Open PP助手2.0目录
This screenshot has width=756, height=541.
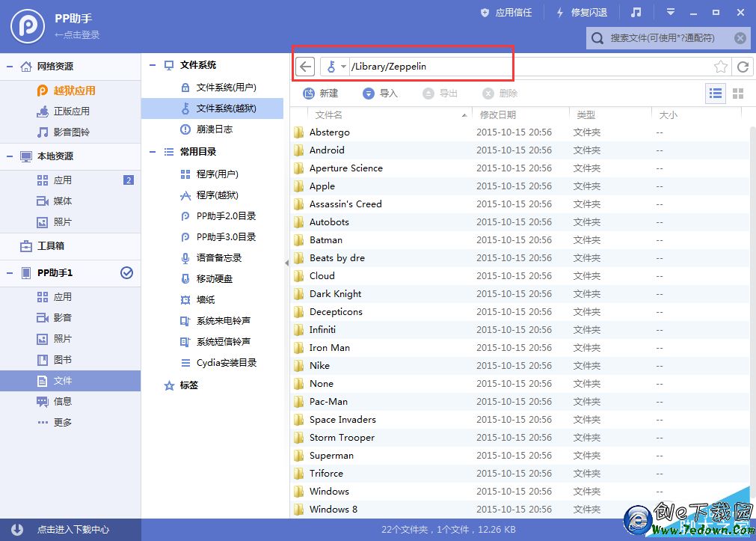coord(212,216)
